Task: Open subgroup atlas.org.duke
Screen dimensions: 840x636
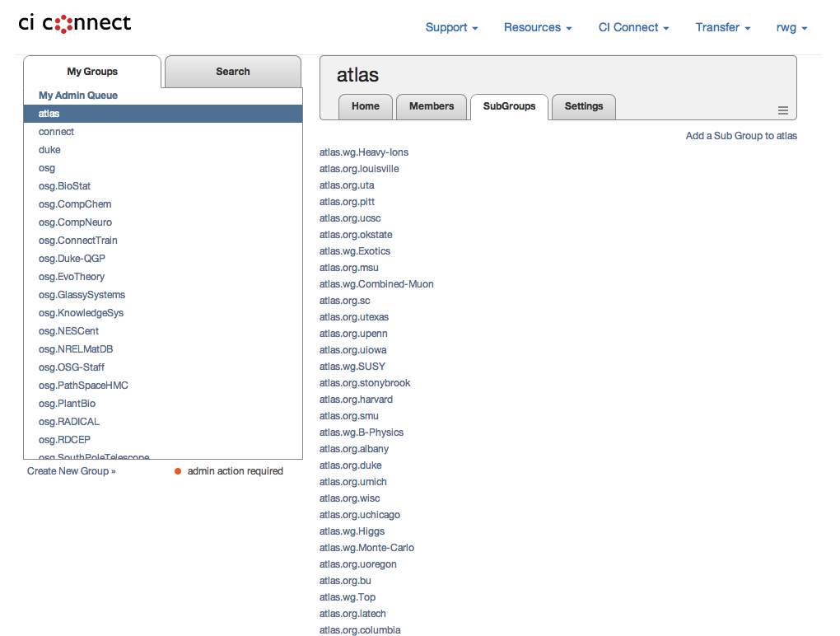Action: [350, 465]
